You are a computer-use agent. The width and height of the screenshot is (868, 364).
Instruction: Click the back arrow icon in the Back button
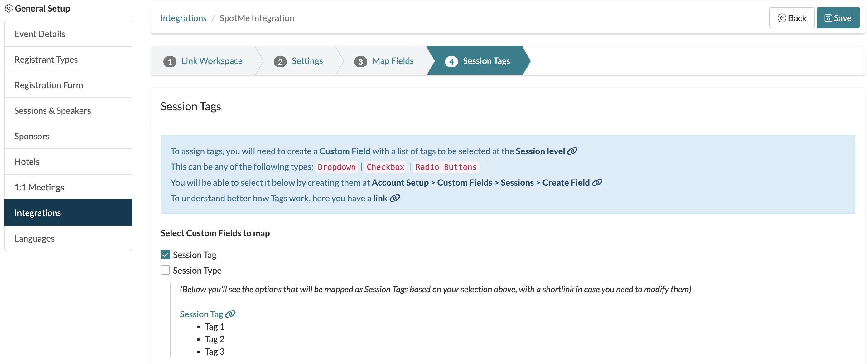pos(782,17)
